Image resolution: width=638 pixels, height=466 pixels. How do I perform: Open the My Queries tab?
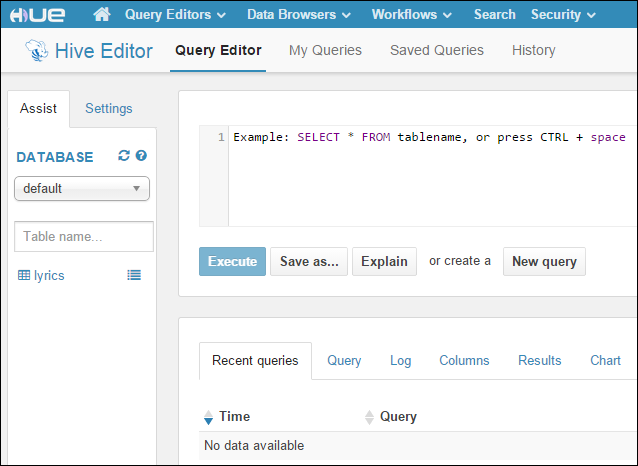325,50
